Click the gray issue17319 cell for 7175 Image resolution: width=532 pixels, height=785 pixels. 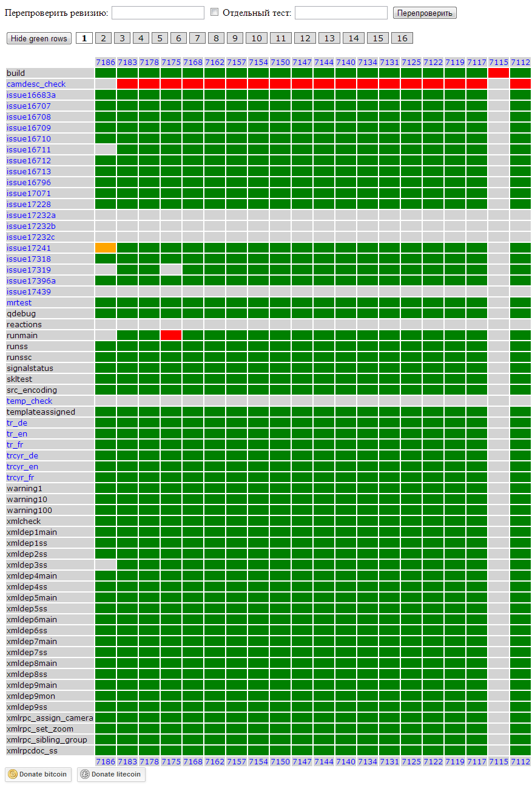click(171, 270)
